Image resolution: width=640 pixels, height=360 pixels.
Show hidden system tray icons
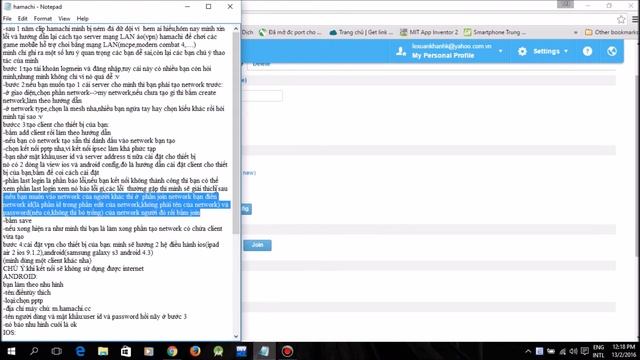528,351
